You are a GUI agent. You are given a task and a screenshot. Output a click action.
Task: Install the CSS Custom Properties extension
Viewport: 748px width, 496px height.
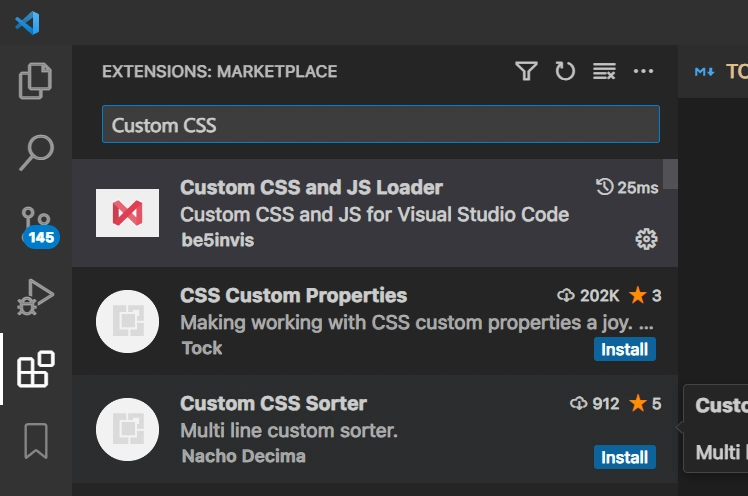(x=625, y=349)
